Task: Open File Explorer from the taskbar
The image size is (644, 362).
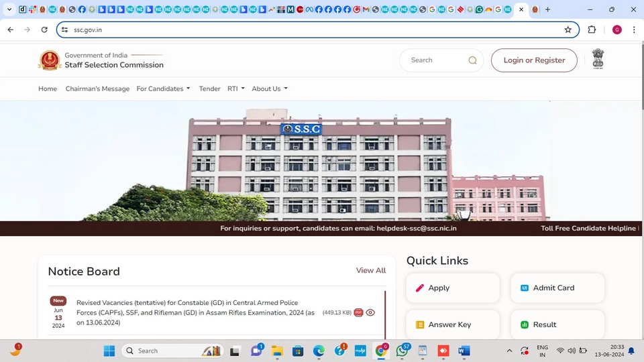Action: point(277,351)
